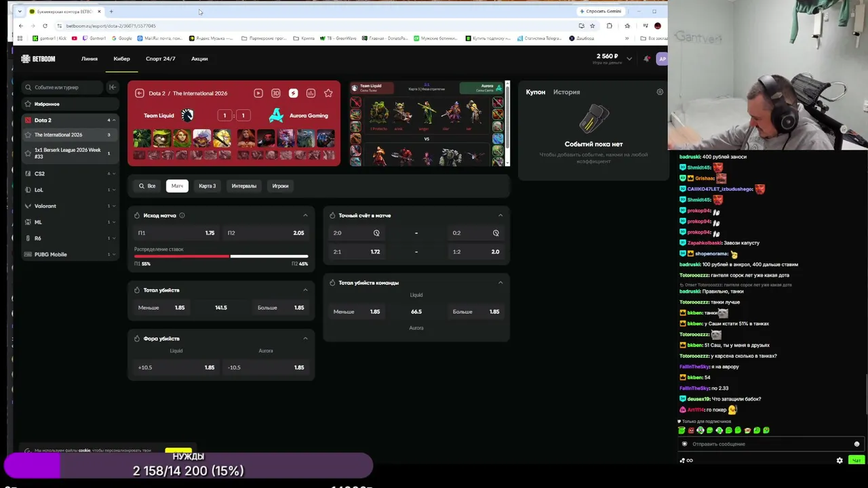Collapse the Dota 2 sidebar category
Image resolution: width=868 pixels, height=488 pixels.
(x=114, y=120)
